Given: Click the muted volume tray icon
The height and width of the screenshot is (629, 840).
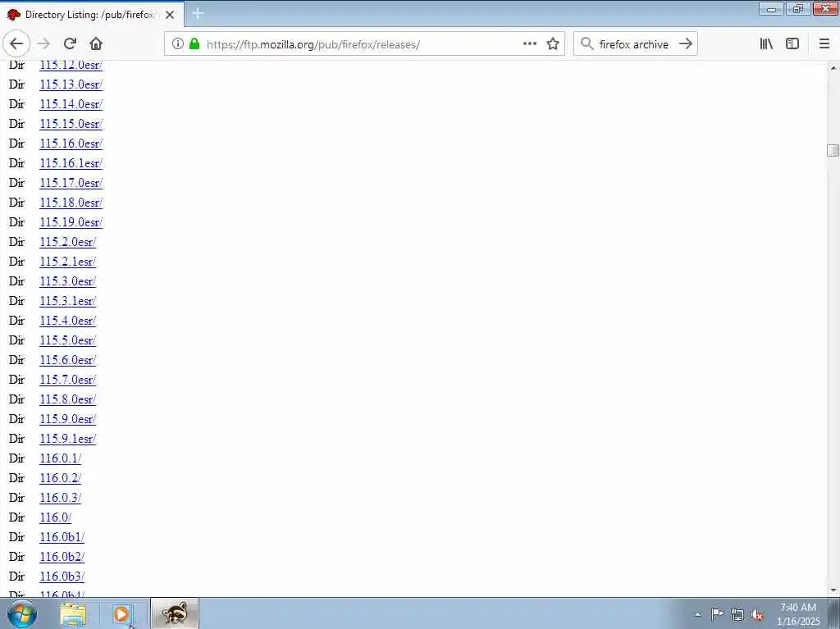Looking at the screenshot, I should coord(757,614).
